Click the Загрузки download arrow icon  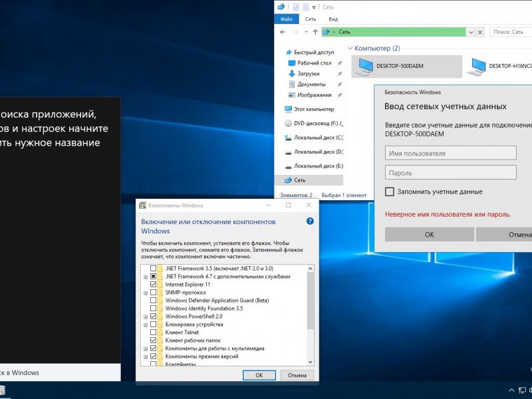291,74
